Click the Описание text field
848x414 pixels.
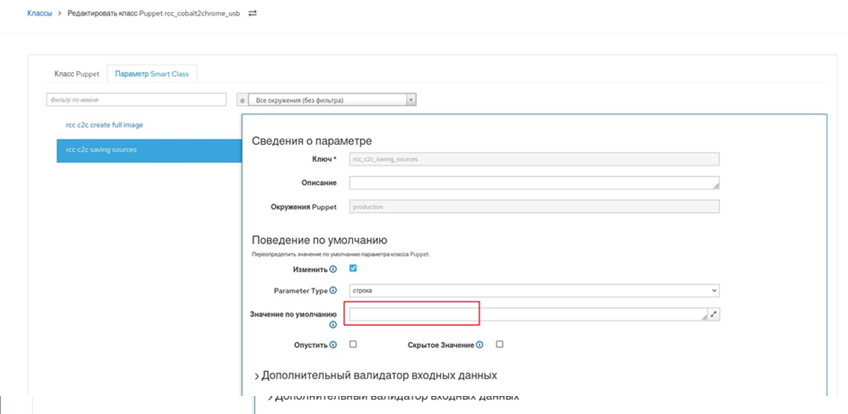(533, 182)
